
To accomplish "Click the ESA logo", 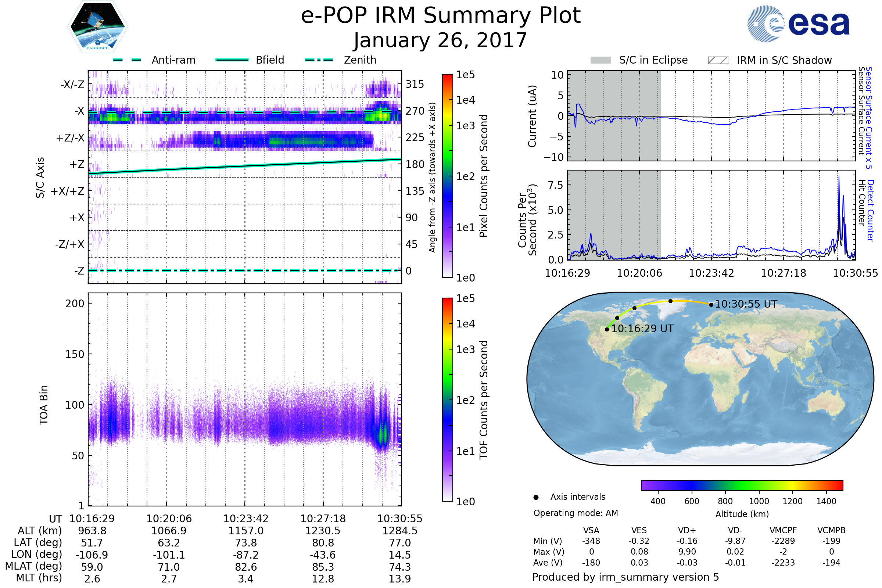I will coord(798,24).
